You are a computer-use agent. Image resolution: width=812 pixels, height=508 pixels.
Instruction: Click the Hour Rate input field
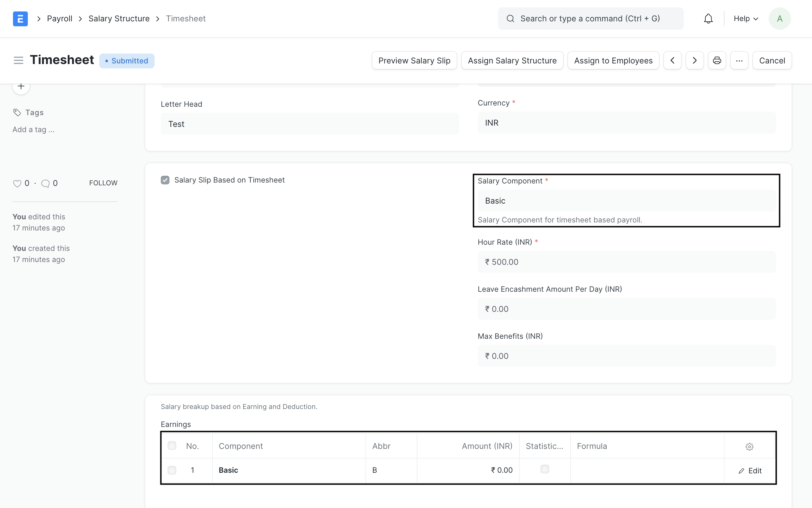(626, 262)
